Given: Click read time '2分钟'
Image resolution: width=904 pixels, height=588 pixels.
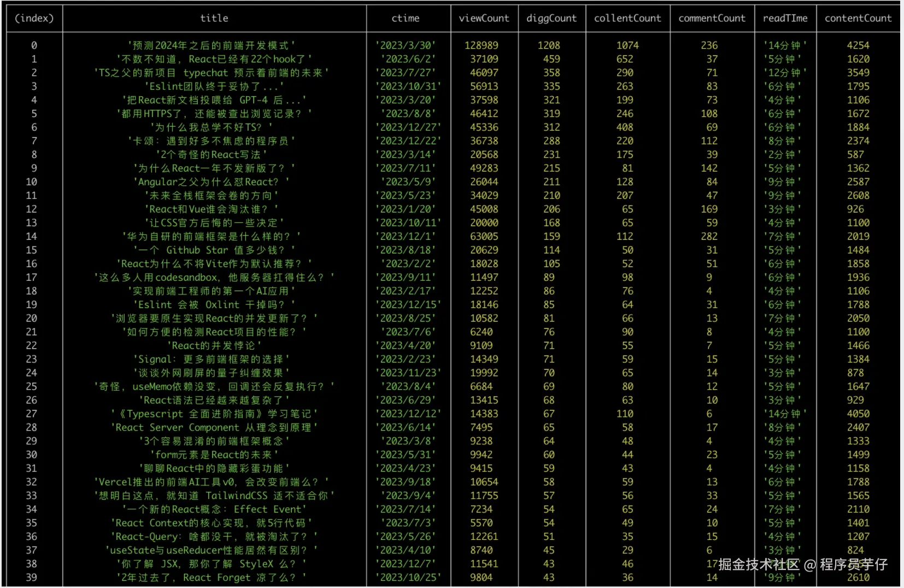Looking at the screenshot, I should pos(782,155).
